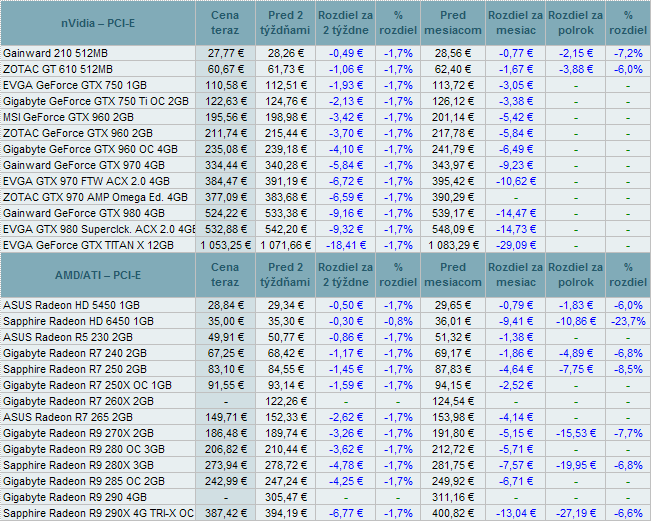This screenshot has height=521, width=651.
Task: Select the 524,22 € GTX 980 price
Action: pyautogui.click(x=226, y=213)
